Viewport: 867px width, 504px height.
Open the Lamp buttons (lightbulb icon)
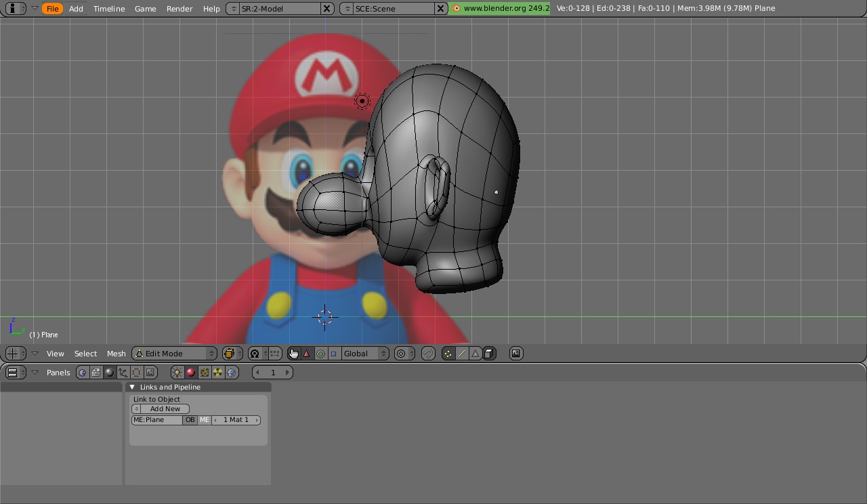pyautogui.click(x=175, y=372)
